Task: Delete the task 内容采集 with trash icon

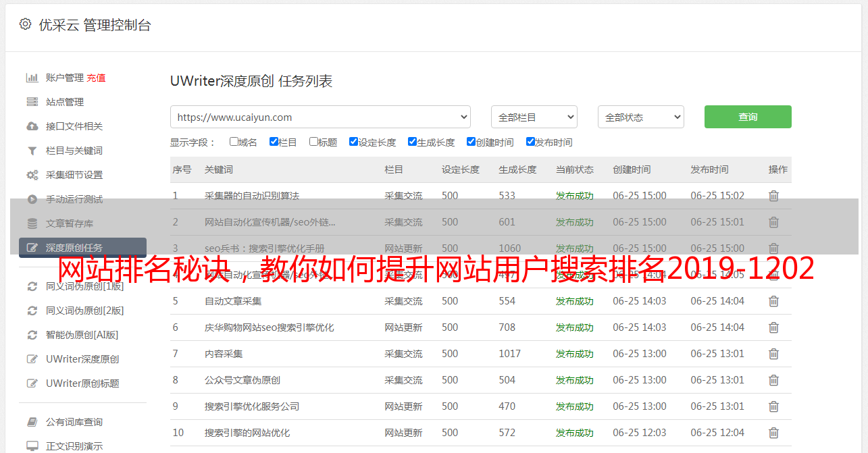Action: click(774, 354)
